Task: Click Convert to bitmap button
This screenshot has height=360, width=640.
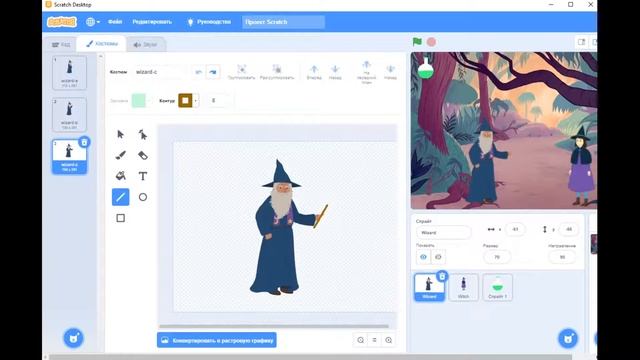Action: [217, 340]
